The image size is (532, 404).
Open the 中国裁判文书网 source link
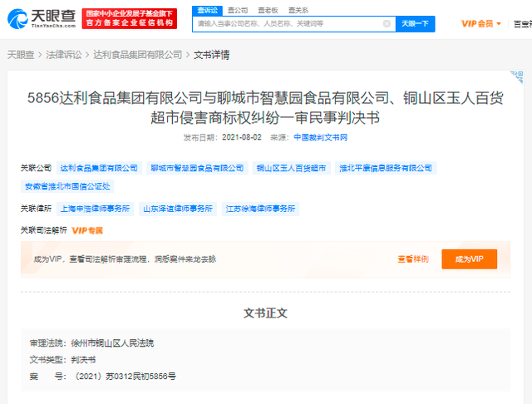pyautogui.click(x=320, y=137)
